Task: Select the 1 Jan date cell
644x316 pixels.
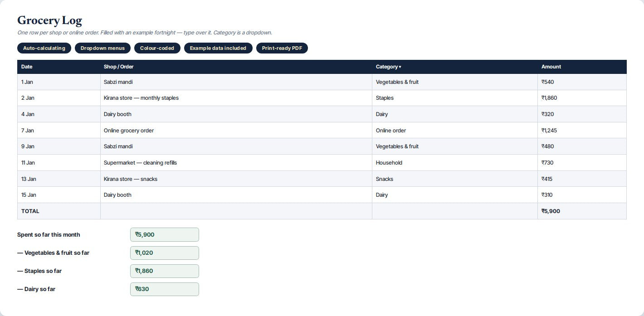Action: (x=59, y=82)
